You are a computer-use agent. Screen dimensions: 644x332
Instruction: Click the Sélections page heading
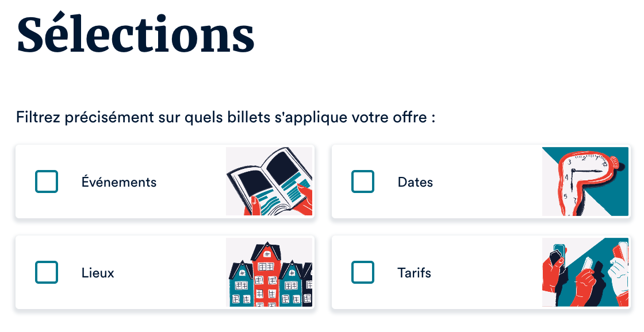[136, 34]
